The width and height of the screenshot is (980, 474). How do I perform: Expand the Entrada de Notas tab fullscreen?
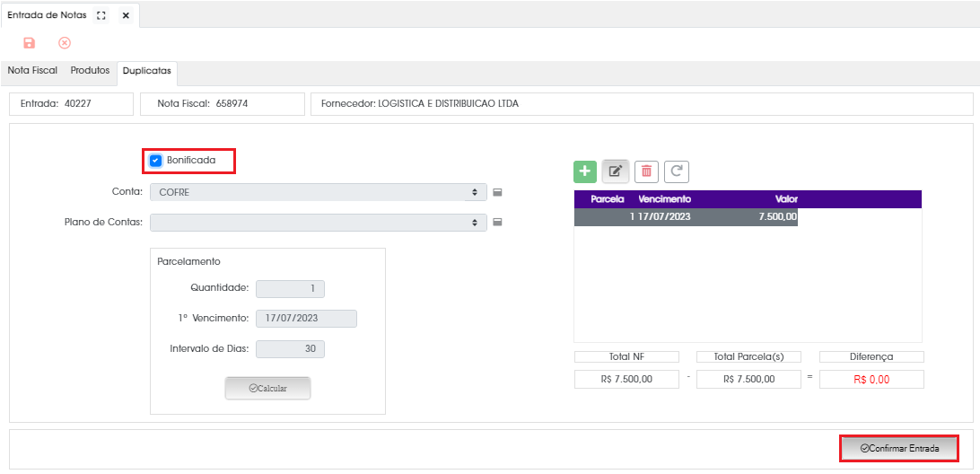click(101, 16)
